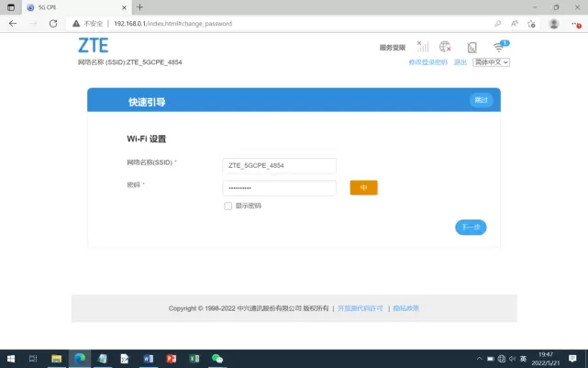Screen dimensions: 588x368
Task: Expand hidden system tray icons chevron
Action: tap(479, 358)
